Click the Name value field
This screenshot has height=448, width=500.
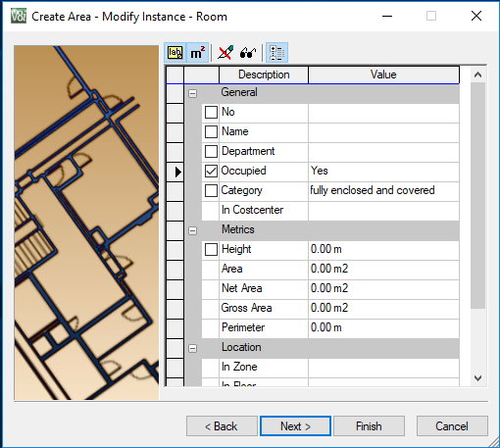[x=383, y=133]
